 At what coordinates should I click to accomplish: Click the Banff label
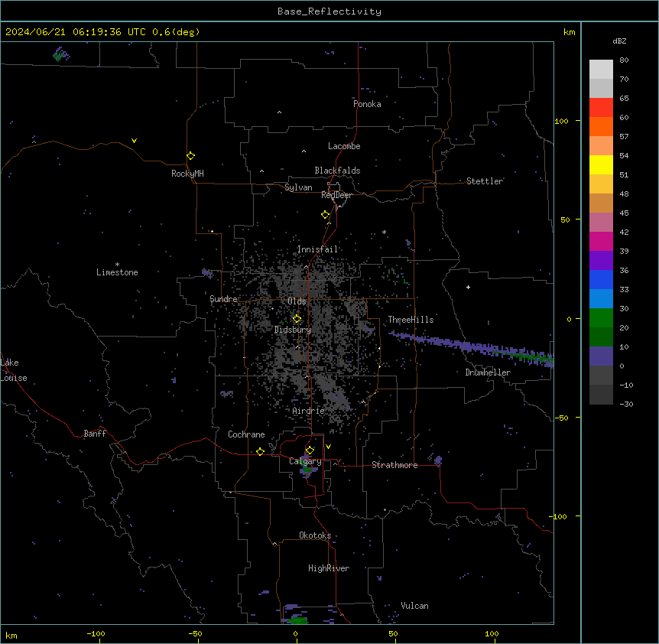click(x=95, y=434)
